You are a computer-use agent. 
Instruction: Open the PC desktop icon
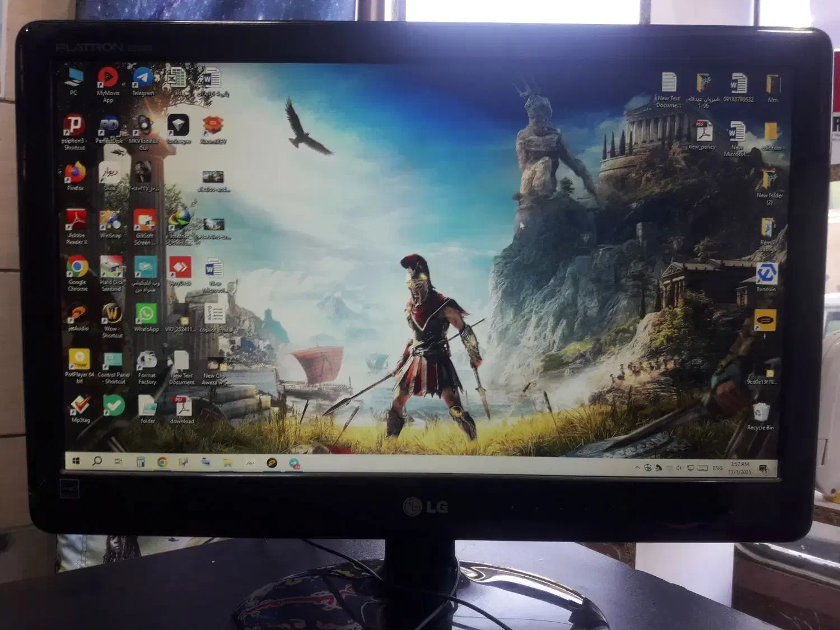pyautogui.click(x=74, y=81)
